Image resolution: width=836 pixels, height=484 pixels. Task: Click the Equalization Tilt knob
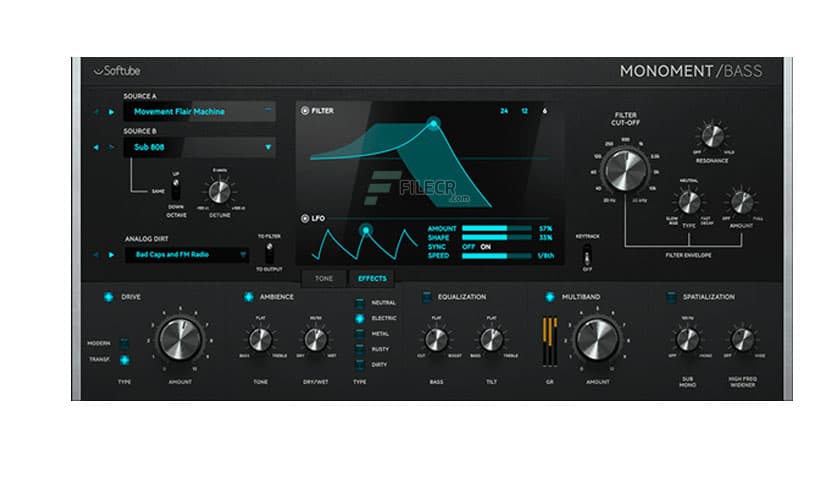click(x=491, y=340)
